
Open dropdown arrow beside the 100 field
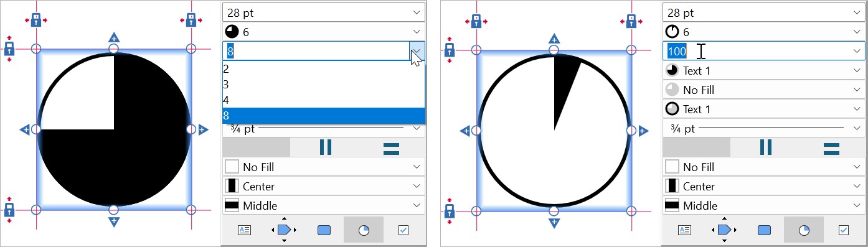click(x=857, y=51)
